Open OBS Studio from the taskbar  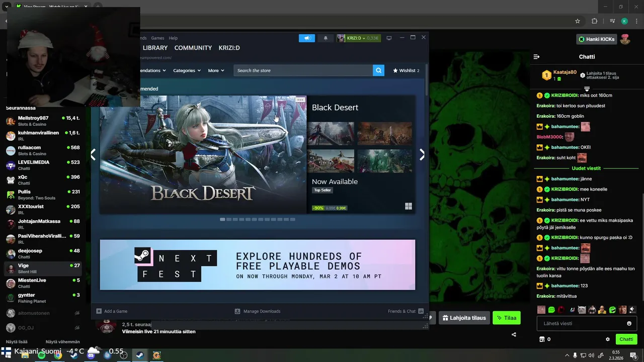point(123,355)
